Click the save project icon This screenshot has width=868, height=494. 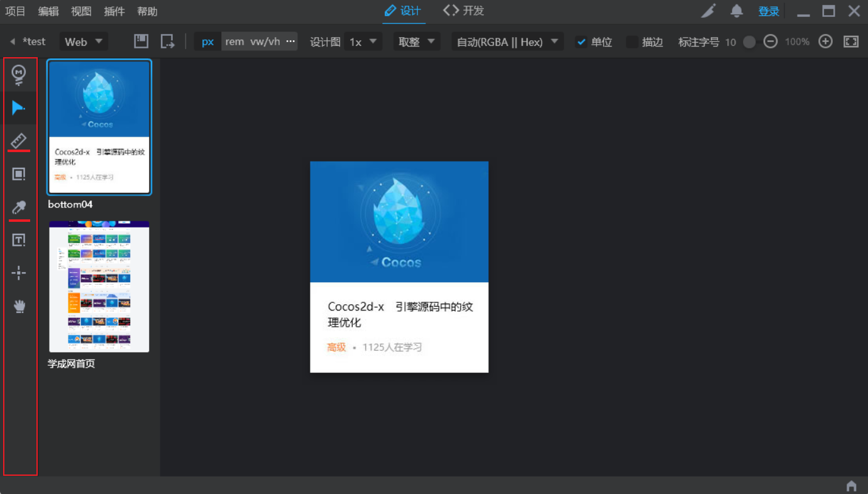pyautogui.click(x=141, y=41)
